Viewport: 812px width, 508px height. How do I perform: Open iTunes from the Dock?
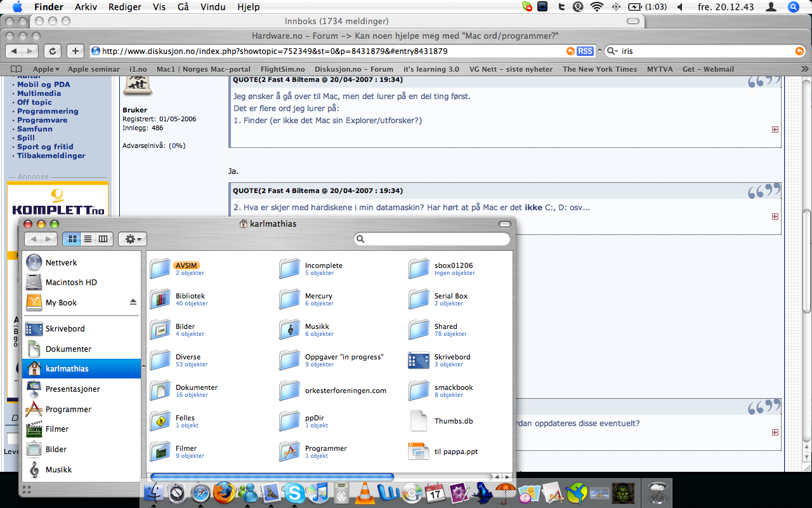[318, 492]
